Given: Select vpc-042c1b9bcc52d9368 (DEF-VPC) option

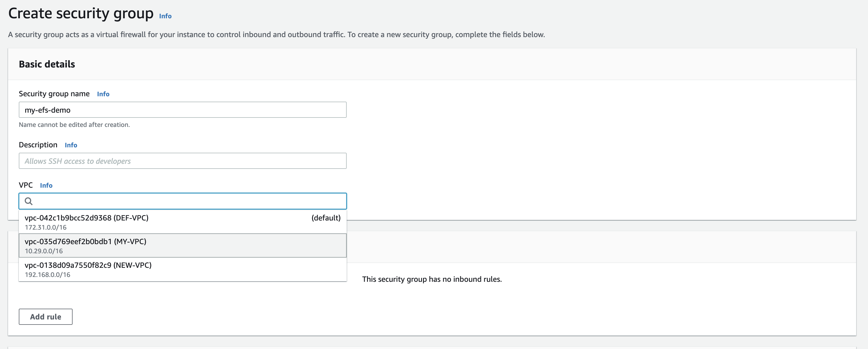Looking at the screenshot, I should [183, 222].
